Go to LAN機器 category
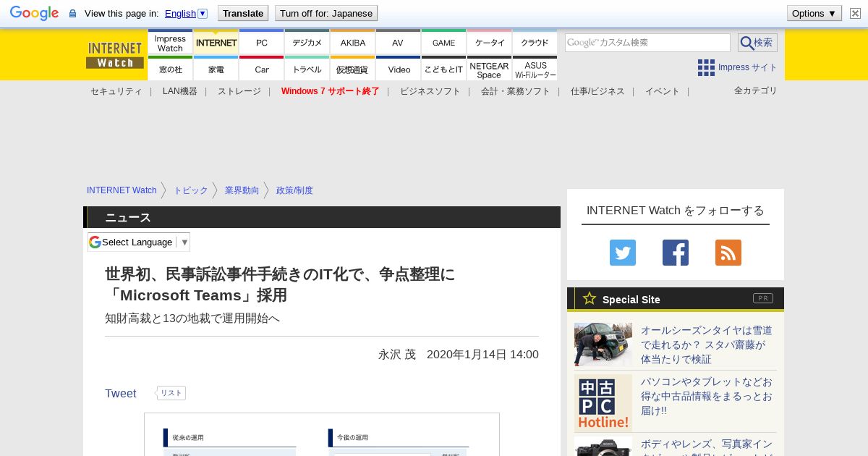Viewport: 868px width, 456px height. pyautogui.click(x=180, y=91)
